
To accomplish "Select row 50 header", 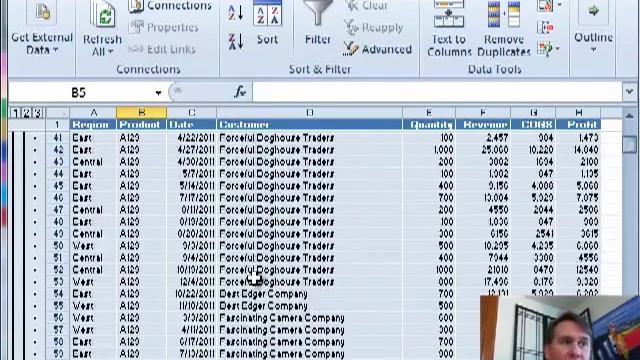I will [x=58, y=246].
